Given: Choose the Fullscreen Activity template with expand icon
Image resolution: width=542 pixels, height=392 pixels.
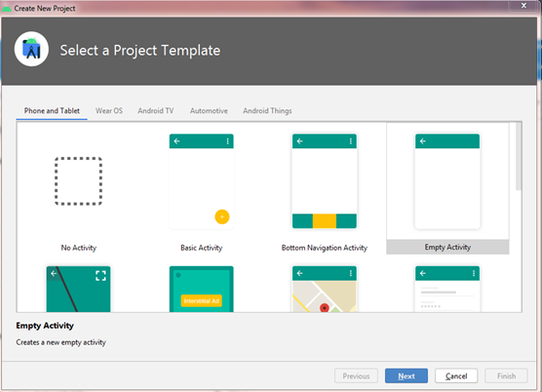Looking at the screenshot, I should coord(78,289).
